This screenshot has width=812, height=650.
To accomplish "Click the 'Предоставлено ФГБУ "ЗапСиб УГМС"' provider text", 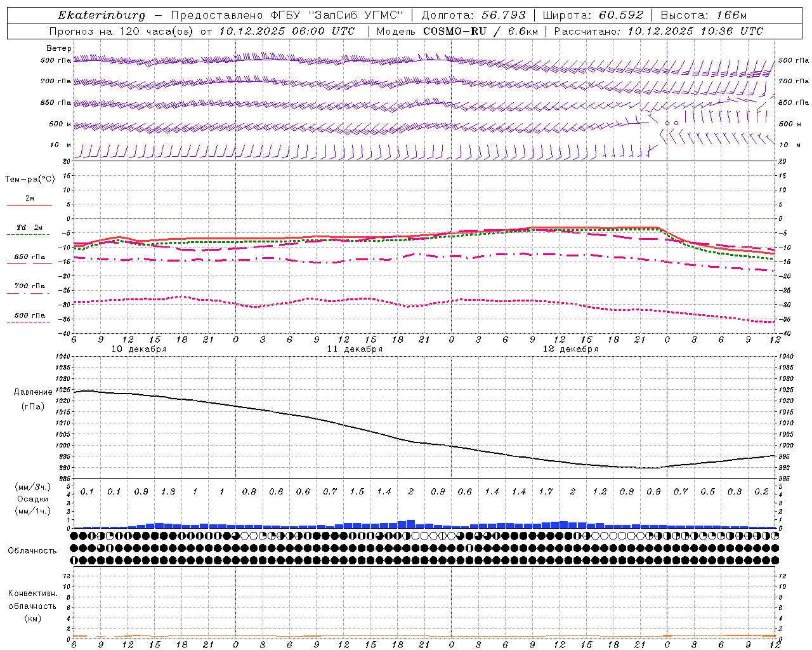I will (x=287, y=15).
